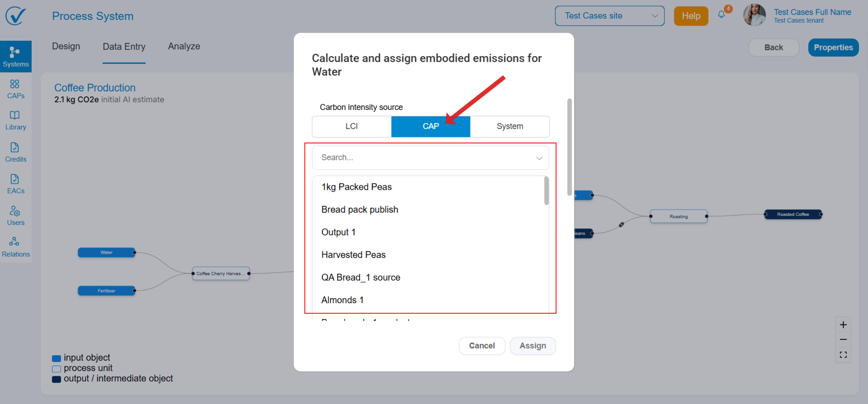This screenshot has height=404, width=868.
Task: Open the CAPs sidebar section
Action: (x=15, y=89)
